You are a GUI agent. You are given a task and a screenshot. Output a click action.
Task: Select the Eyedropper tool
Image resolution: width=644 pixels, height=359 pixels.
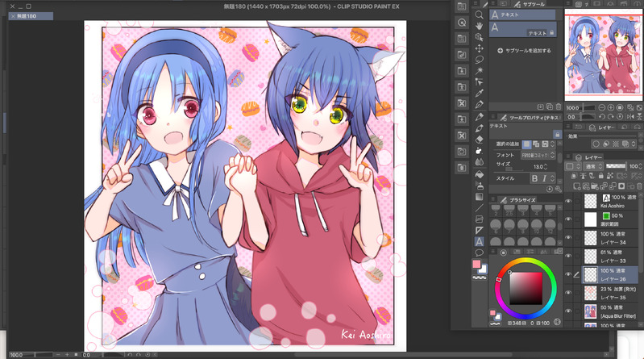[x=479, y=94]
